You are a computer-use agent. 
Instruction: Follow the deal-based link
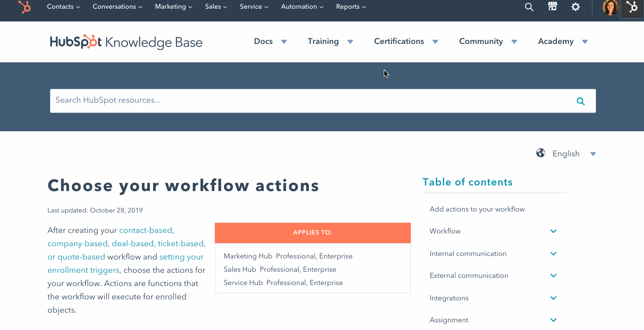[133, 244]
